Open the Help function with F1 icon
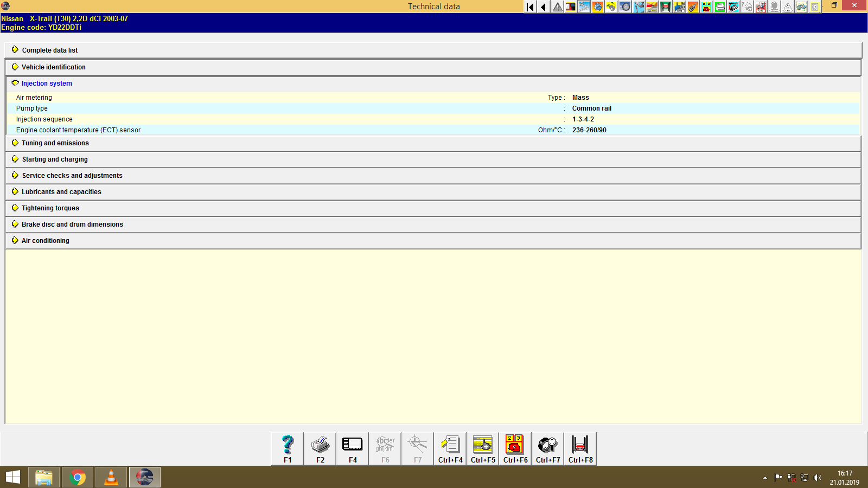 (287, 448)
